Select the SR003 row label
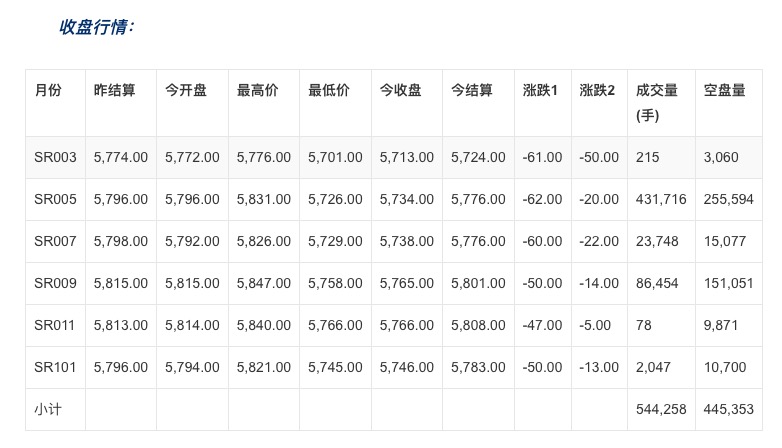Screen dimensions: 782x448 55,158
